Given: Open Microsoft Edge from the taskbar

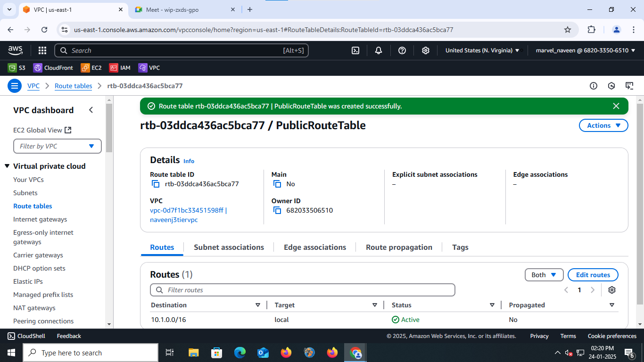Looking at the screenshot, I should click(240, 353).
